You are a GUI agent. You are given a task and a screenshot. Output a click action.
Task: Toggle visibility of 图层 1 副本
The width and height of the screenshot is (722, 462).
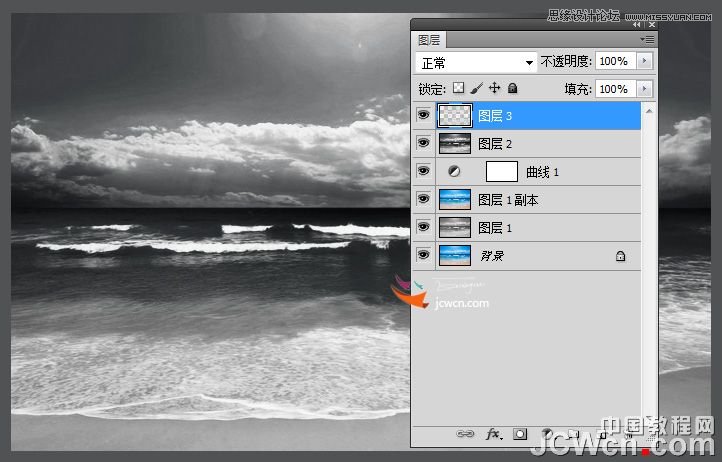[423, 200]
